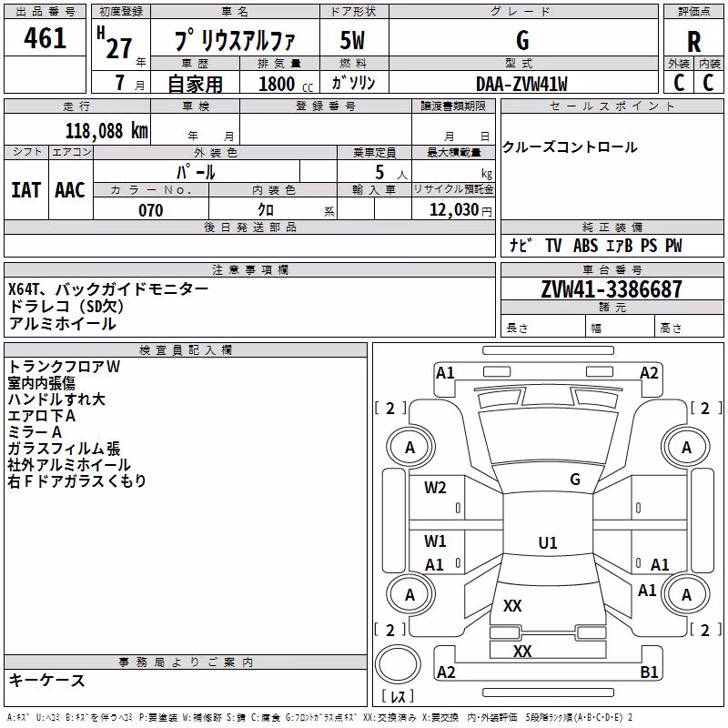Click the note X64T、バックガイドモニター

pos(108,289)
